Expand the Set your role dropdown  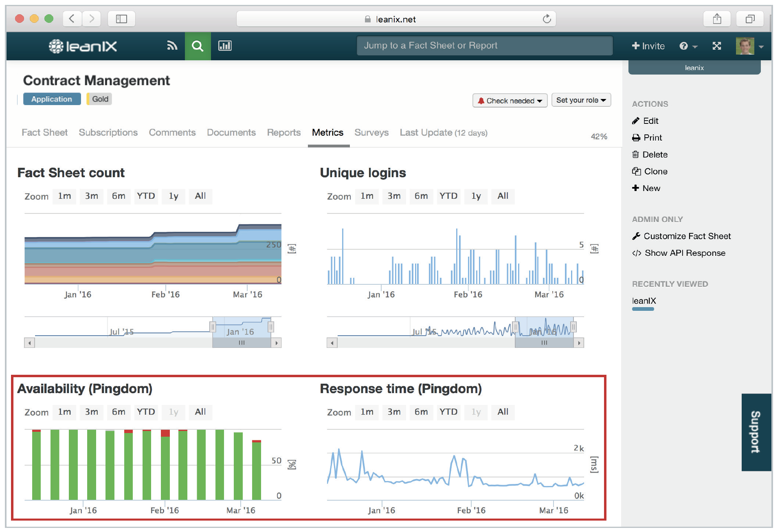coord(581,100)
